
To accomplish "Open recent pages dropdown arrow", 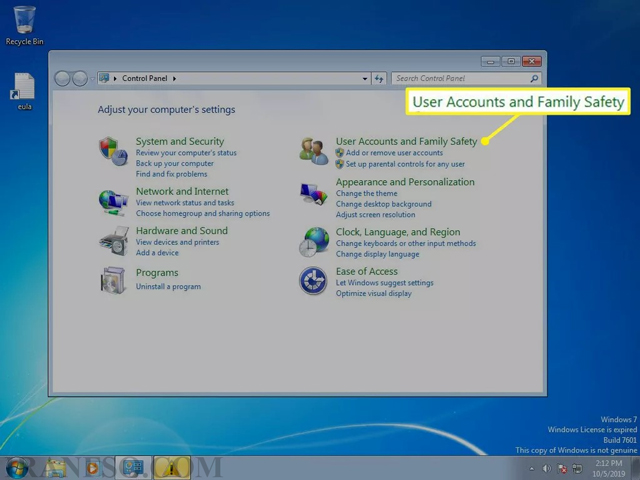I will click(92, 78).
